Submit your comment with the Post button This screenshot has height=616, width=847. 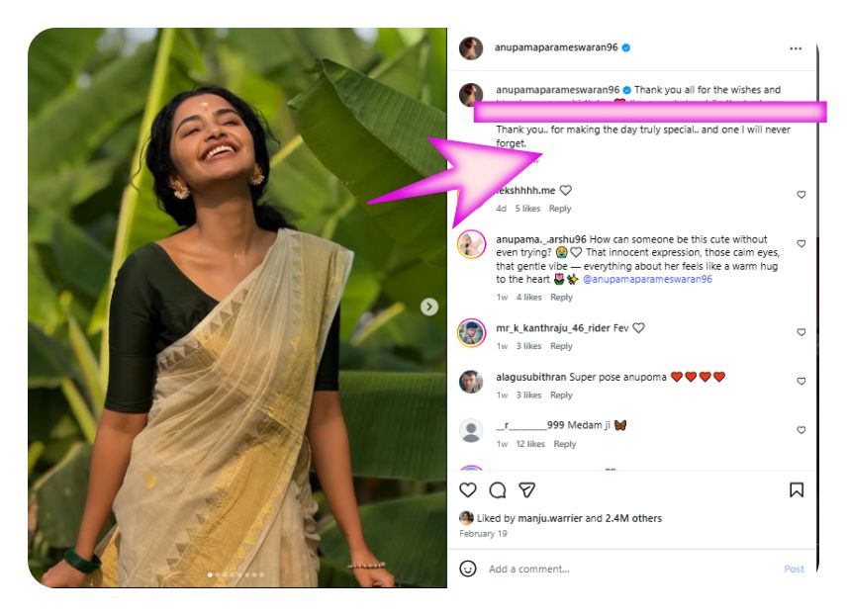pos(794,569)
